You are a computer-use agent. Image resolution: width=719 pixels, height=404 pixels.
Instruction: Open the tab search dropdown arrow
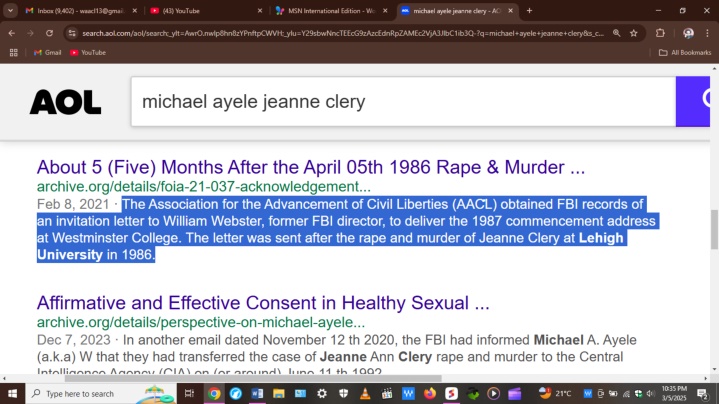click(10, 11)
